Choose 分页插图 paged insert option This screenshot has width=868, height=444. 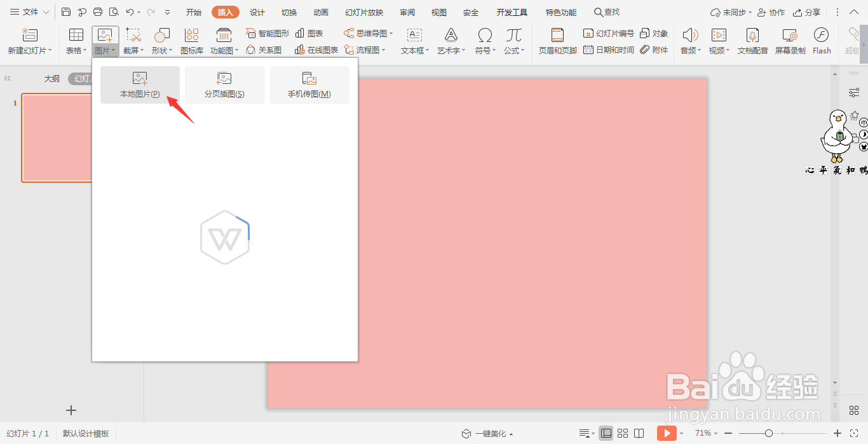(x=224, y=85)
